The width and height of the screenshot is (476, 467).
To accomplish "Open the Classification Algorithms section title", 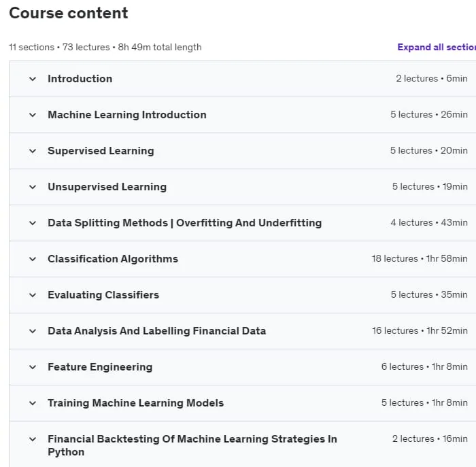I will pos(113,259).
